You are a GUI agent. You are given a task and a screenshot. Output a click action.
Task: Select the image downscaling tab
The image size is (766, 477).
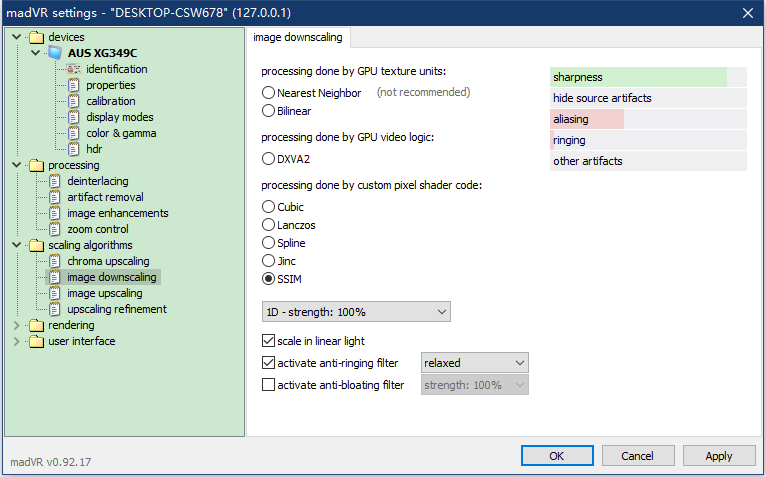[x=298, y=38]
